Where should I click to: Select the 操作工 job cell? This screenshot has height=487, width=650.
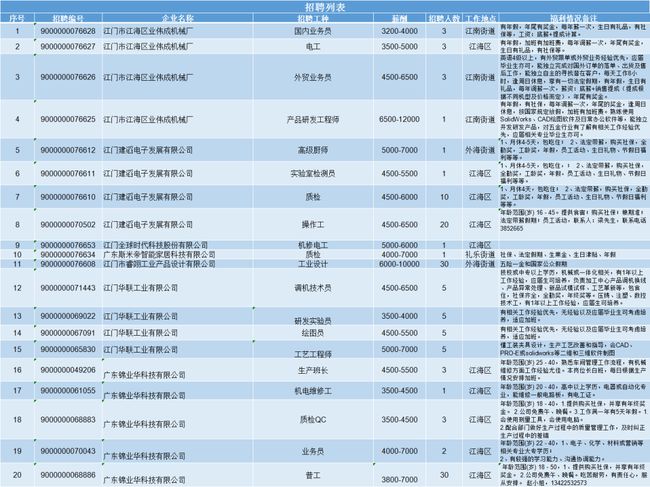[x=313, y=224]
